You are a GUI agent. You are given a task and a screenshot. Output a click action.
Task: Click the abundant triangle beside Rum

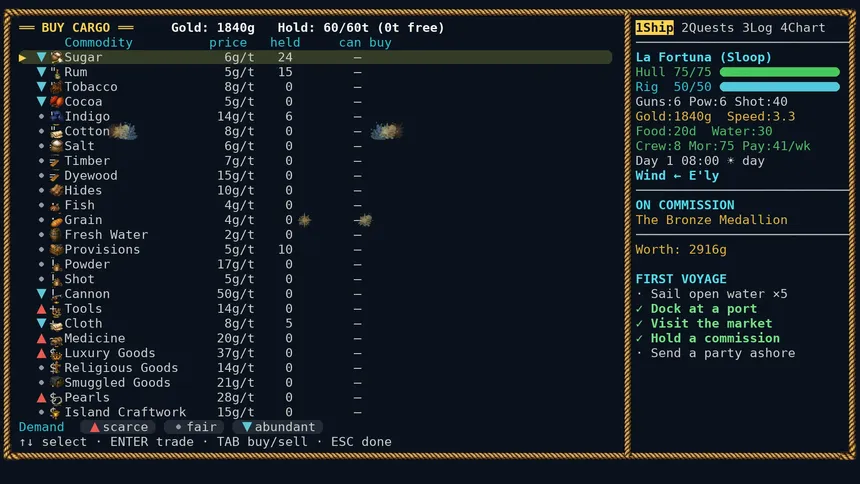(41, 72)
